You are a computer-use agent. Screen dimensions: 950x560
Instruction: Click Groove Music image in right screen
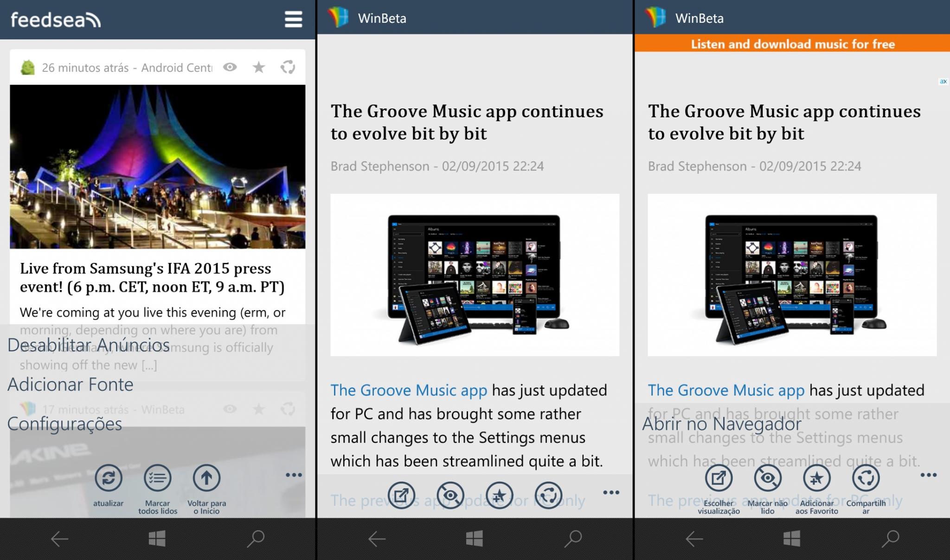792,275
